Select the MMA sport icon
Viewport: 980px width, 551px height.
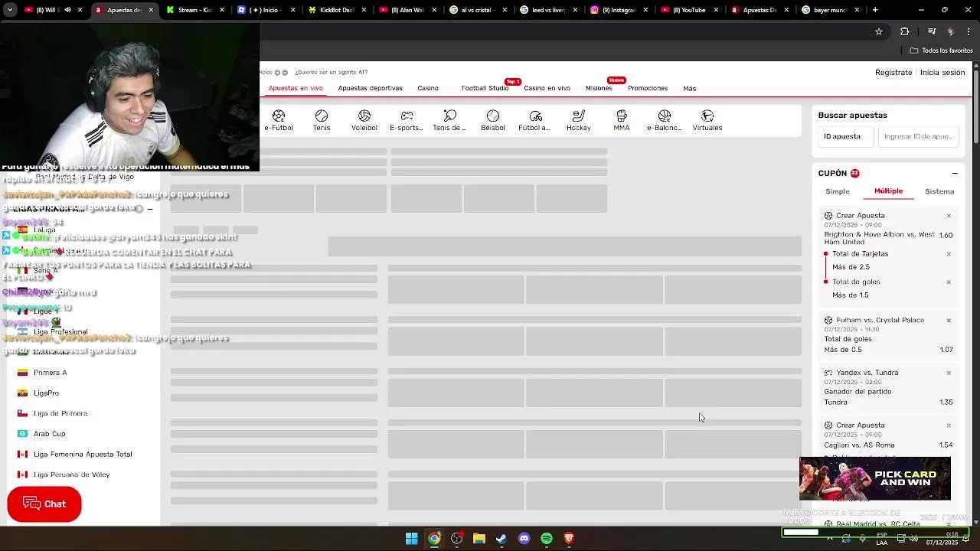click(622, 120)
